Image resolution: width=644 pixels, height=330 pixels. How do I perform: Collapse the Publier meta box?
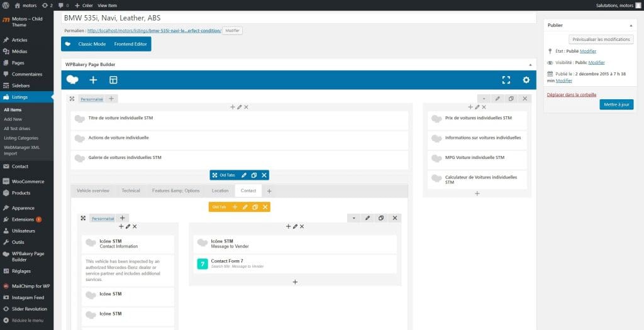[x=631, y=25]
